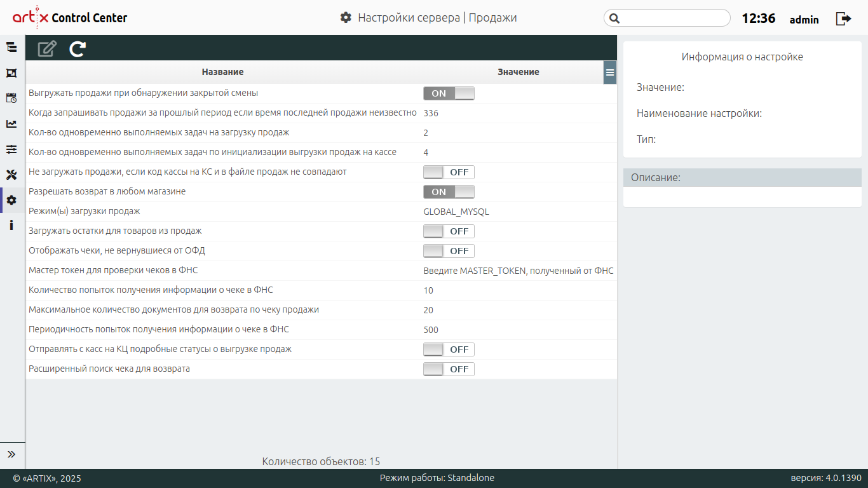Enable 'Загружать остатки для товаров из продаж'
This screenshot has height=488, width=868.
point(449,231)
